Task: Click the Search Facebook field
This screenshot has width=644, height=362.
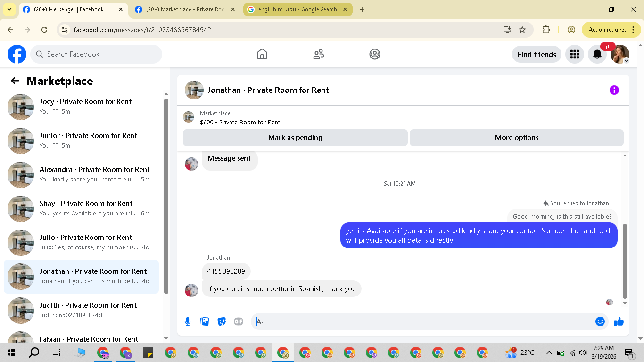Action: 96,54
